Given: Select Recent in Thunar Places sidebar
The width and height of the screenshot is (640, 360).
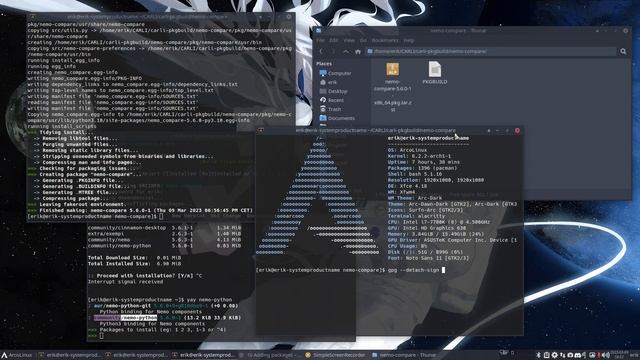Looking at the screenshot, I should [332, 100].
